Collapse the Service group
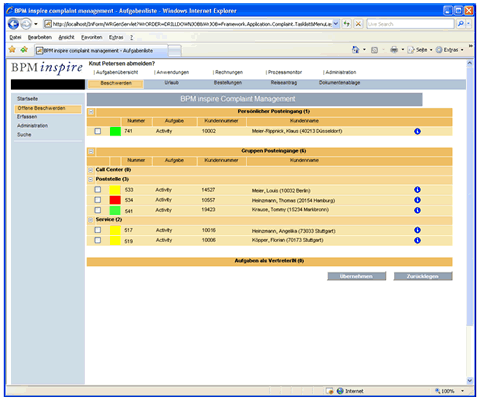The image size is (480, 400). 90,220
